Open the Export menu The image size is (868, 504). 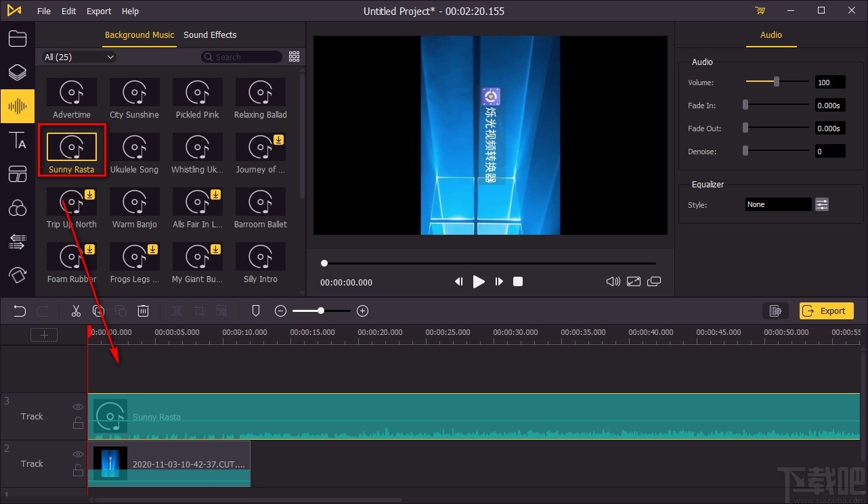[x=99, y=11]
